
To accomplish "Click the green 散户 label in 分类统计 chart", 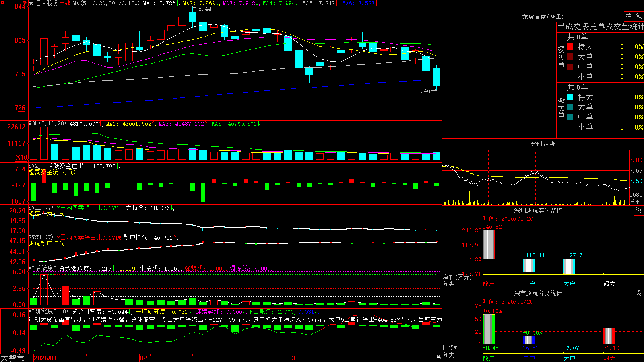I will (489, 358).
